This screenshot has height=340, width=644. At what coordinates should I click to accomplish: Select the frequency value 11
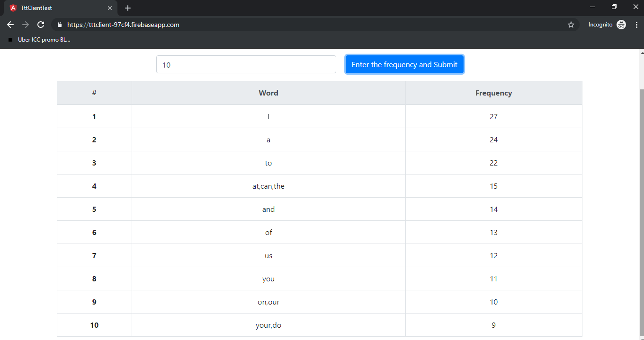coord(493,279)
